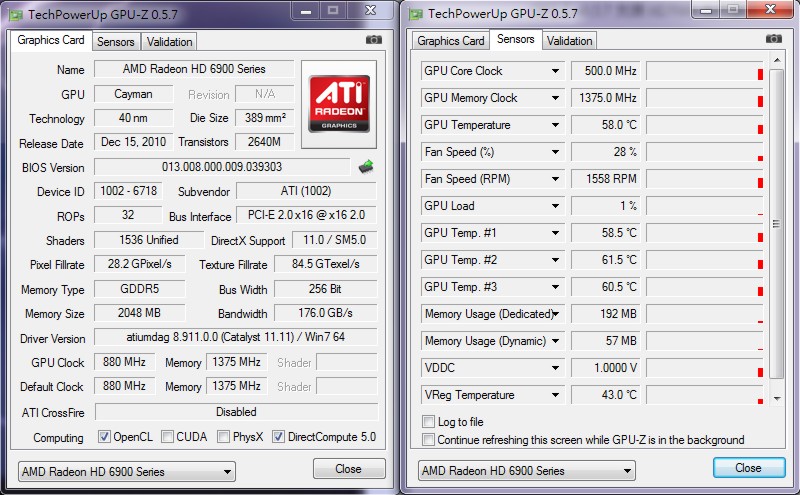Screen dimensions: 800x495
Task: Open the VDDC sensor dropdown
Action: tap(555, 368)
